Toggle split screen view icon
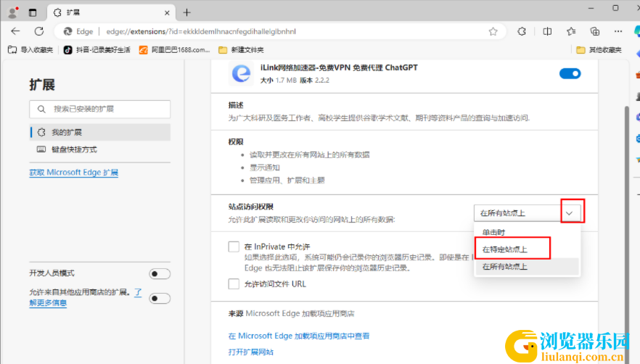This screenshot has width=640, height=364. point(547,31)
